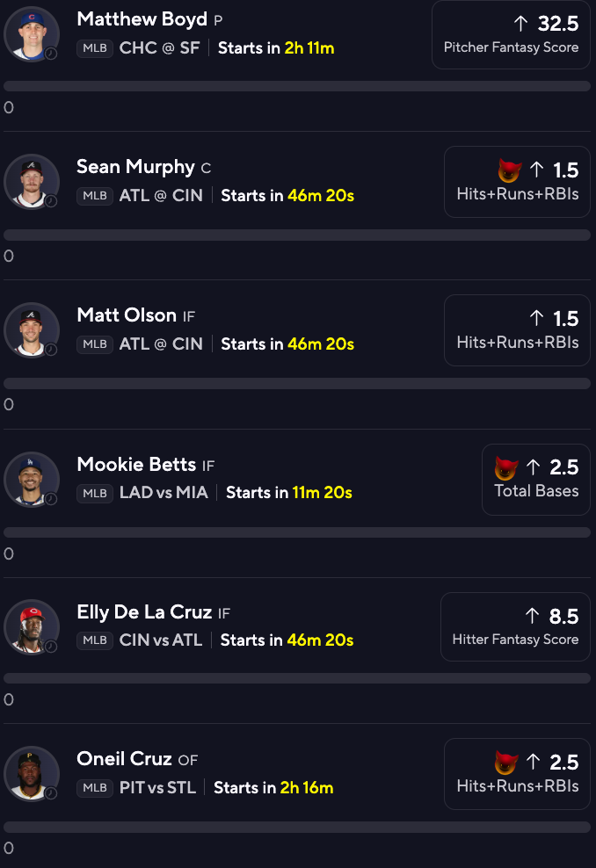596x868 pixels.
Task: Select Mookie Betts' Total Bases 2.5 box
Action: [535, 480]
